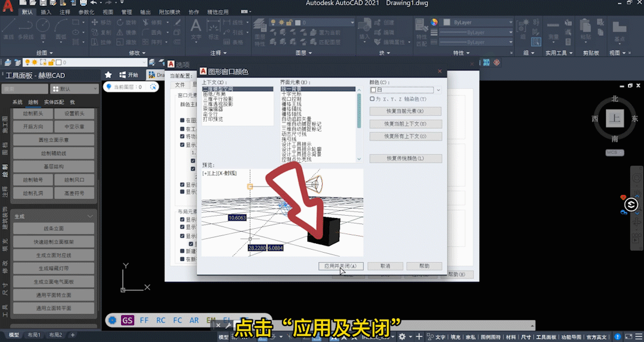The height and width of the screenshot is (342, 644).
Task: Switch to the 视图 ribbon tab
Action: coord(107,12)
